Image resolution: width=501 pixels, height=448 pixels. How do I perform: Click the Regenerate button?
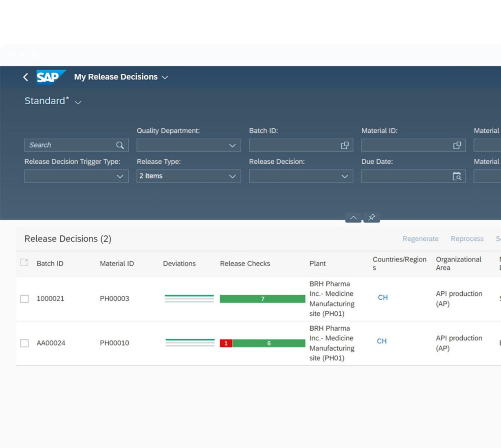pyautogui.click(x=420, y=239)
